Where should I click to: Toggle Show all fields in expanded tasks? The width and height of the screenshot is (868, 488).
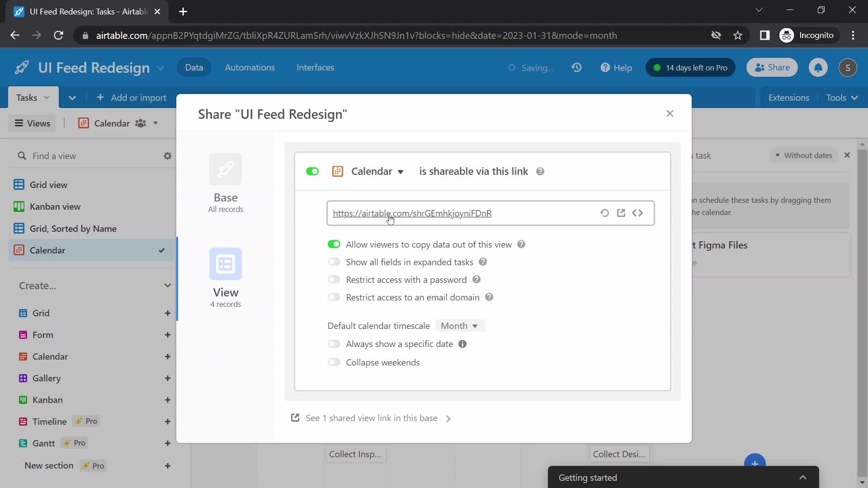point(334,262)
